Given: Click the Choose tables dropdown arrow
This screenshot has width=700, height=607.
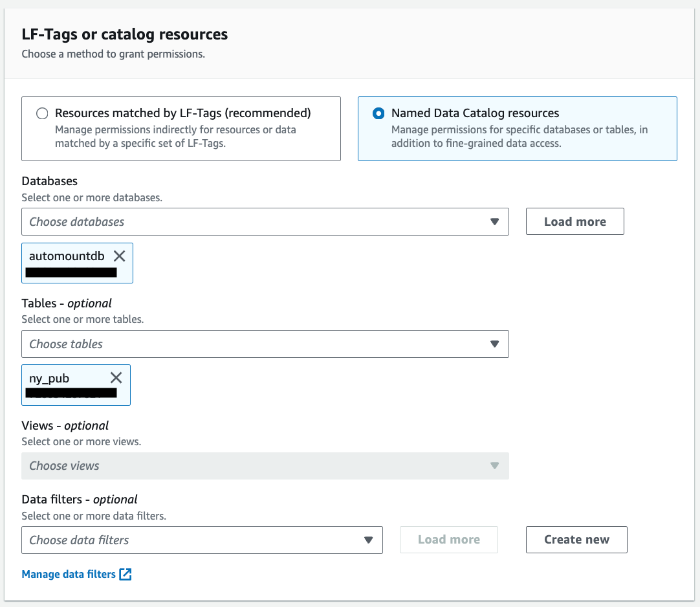Looking at the screenshot, I should pyautogui.click(x=494, y=344).
